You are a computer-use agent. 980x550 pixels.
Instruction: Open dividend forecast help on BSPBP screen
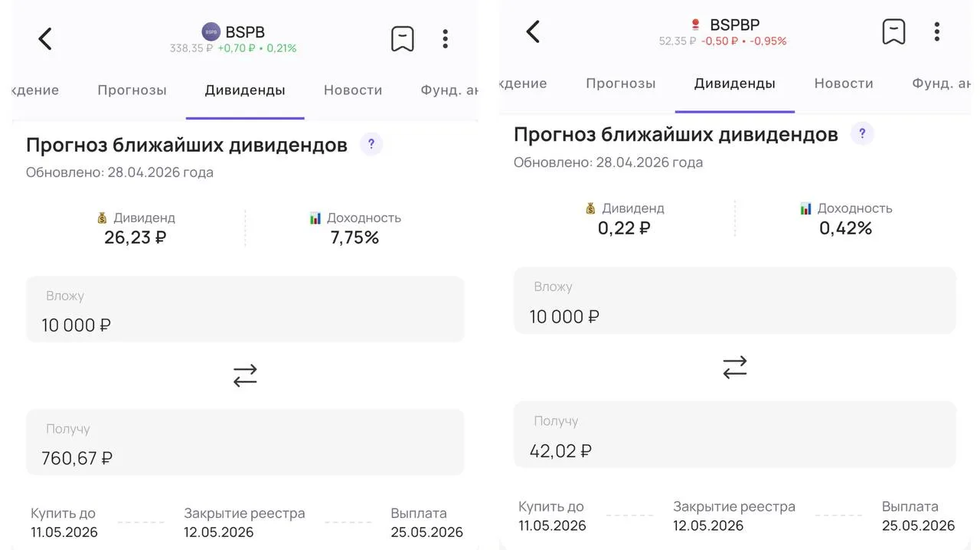(862, 134)
